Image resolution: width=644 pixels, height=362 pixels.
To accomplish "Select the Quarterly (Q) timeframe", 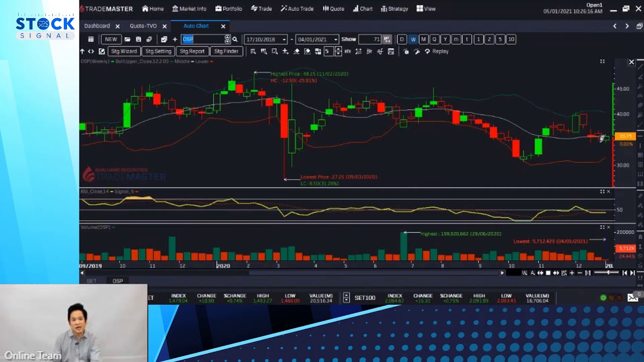I will pyautogui.click(x=434, y=39).
